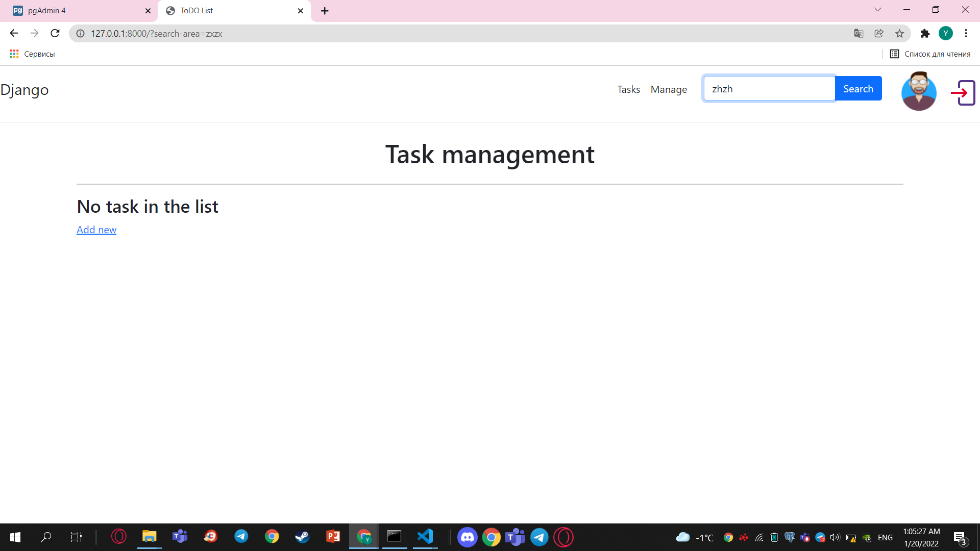Click the logout arrow icon
980x551 pixels.
click(x=963, y=92)
